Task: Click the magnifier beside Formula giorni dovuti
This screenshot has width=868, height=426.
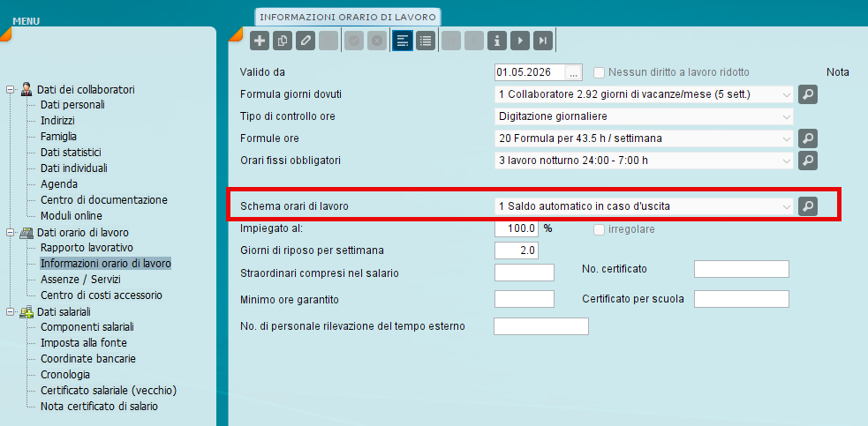Action: (x=808, y=94)
